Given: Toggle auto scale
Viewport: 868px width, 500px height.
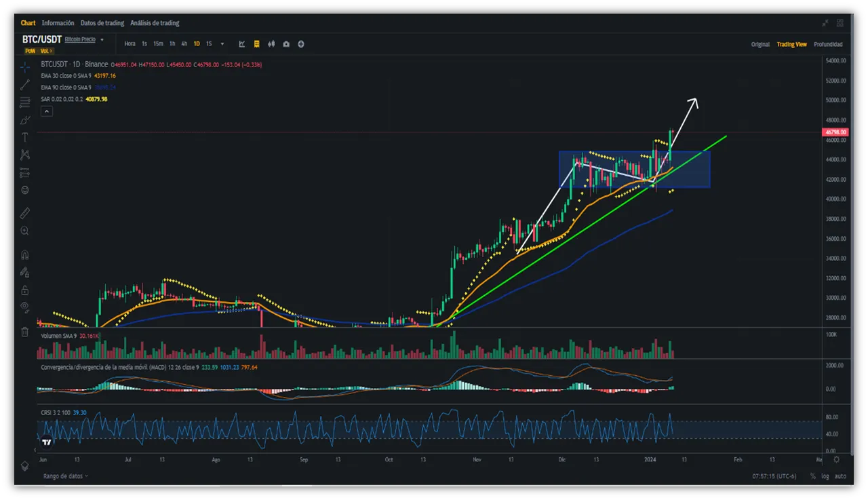Looking at the screenshot, I should [840, 476].
